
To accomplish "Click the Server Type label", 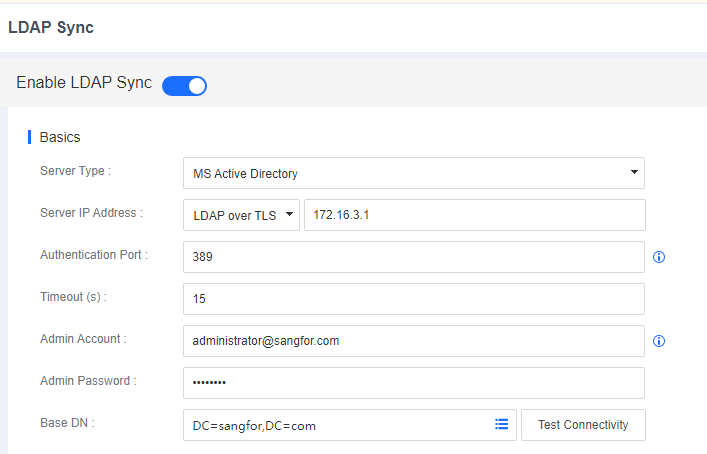I will 75,171.
